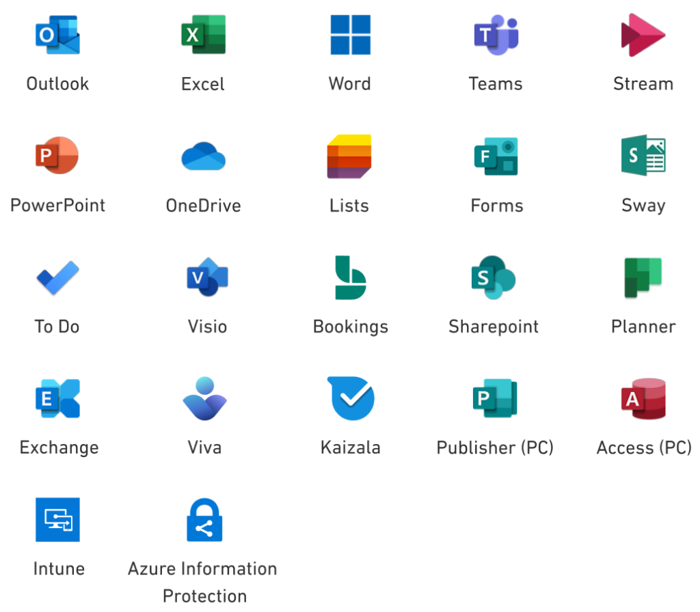Open the Sharepoint icon
The width and height of the screenshot is (700, 612).
click(494, 277)
